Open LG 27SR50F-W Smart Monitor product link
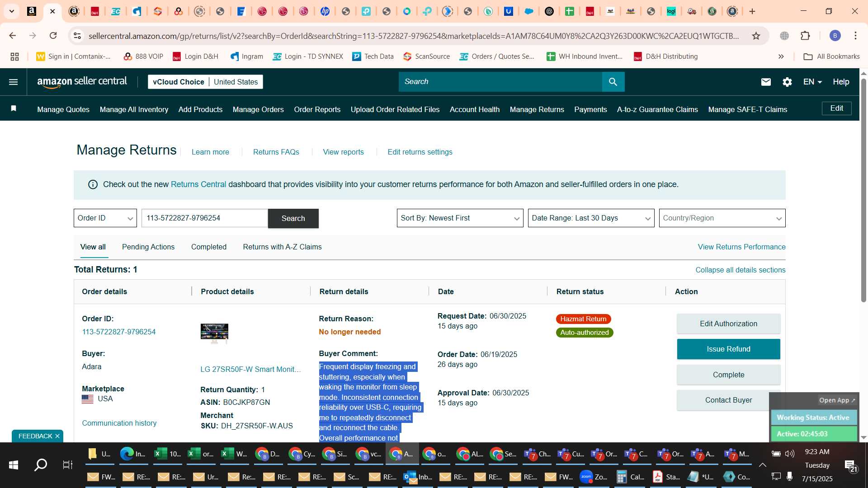 (x=250, y=369)
